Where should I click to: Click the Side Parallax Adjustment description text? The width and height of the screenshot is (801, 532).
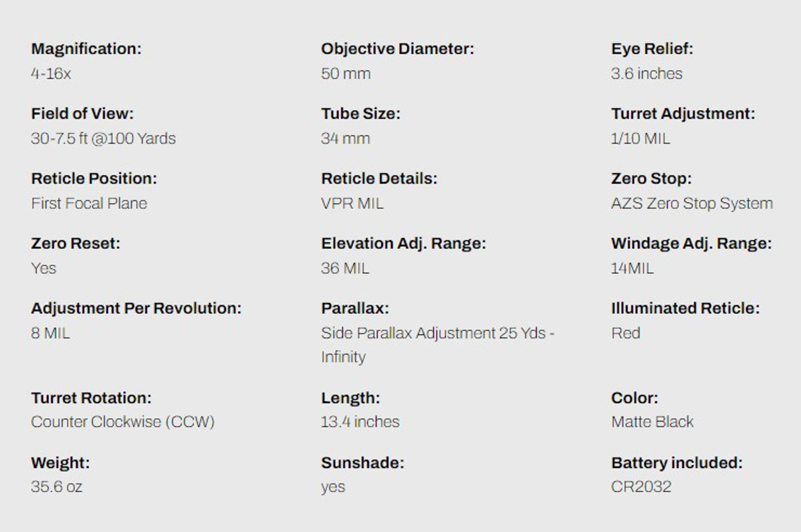click(437, 333)
